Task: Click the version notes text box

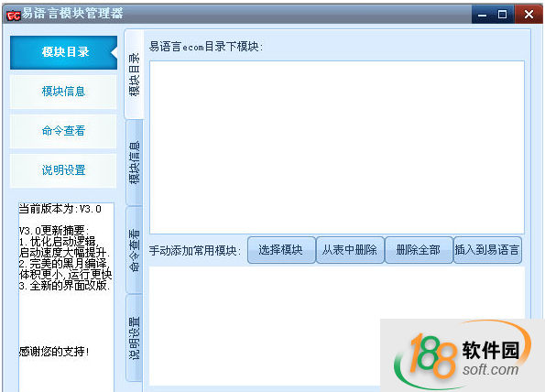Action: click(x=66, y=297)
